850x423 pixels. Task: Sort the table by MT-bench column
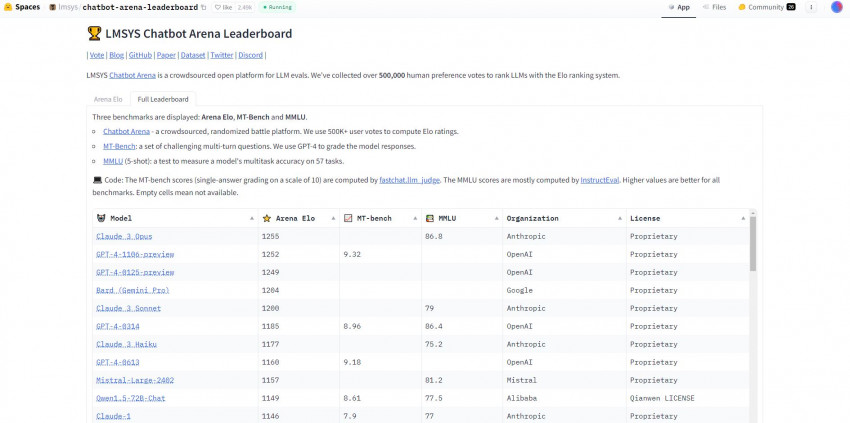click(415, 218)
